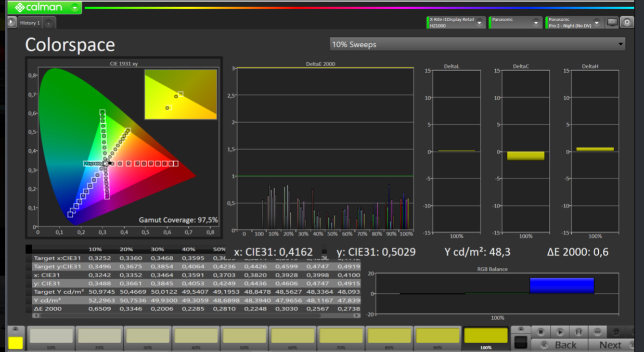Start a single measurement reading
This screenshot has width=644, height=352.
560,331
